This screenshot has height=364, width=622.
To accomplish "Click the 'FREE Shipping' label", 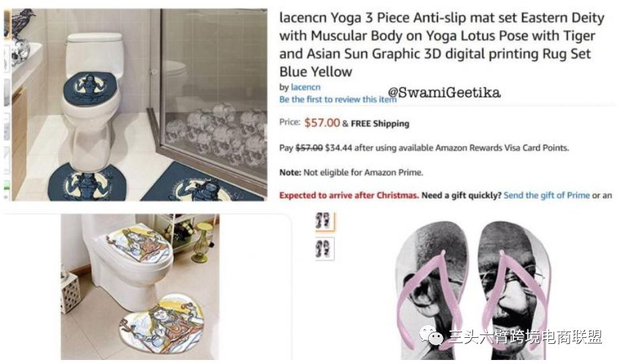I will tap(380, 124).
